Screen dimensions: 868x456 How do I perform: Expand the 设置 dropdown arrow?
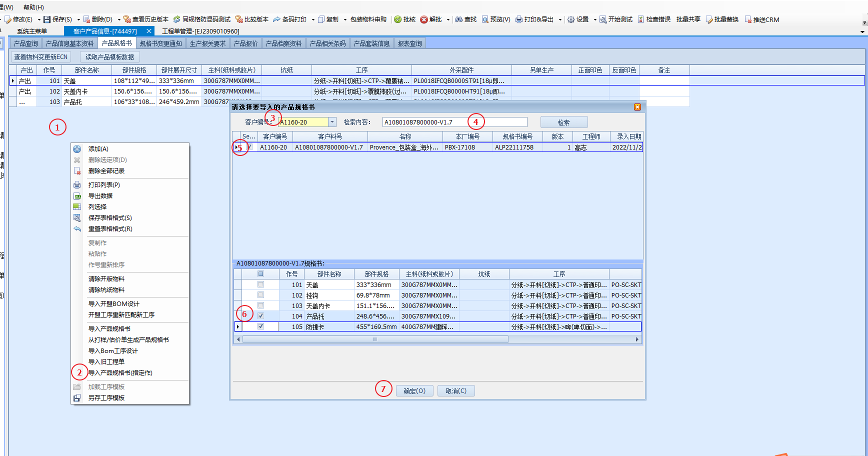[x=595, y=19]
